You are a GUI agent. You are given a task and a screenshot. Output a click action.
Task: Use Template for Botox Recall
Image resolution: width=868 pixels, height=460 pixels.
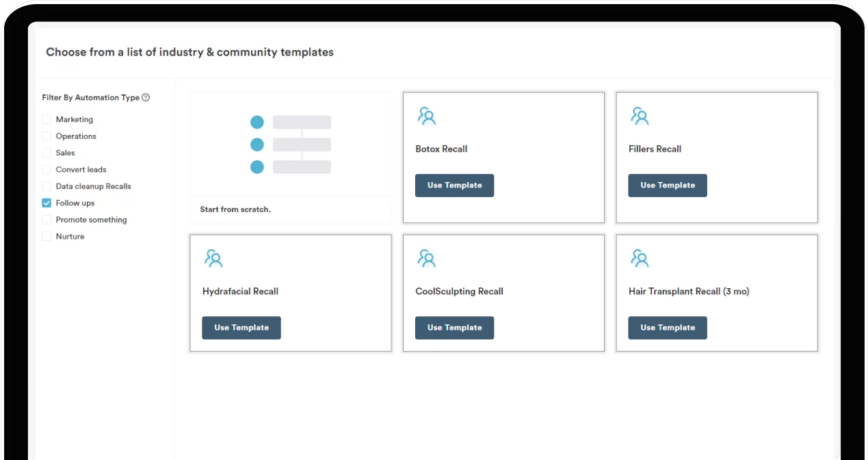[x=454, y=186]
